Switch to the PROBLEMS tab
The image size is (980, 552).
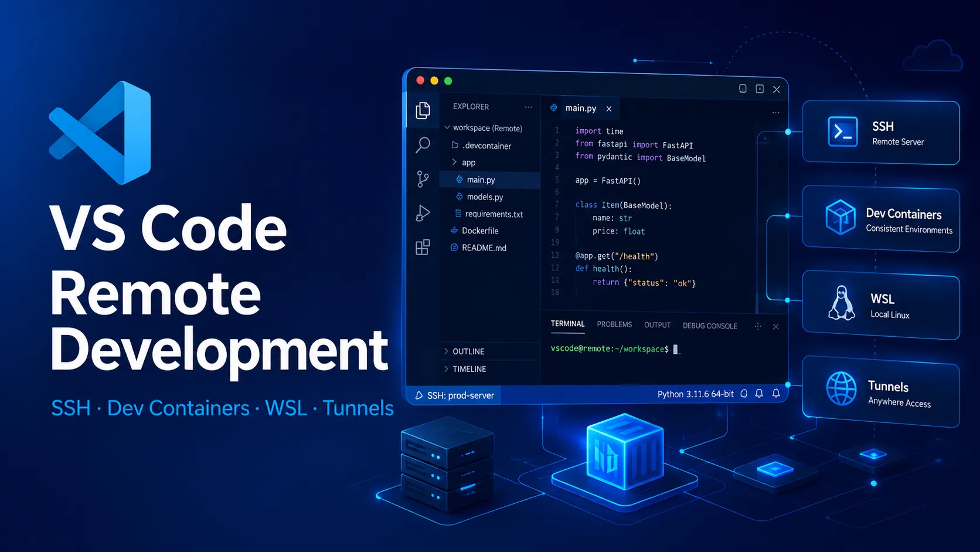pyautogui.click(x=614, y=324)
